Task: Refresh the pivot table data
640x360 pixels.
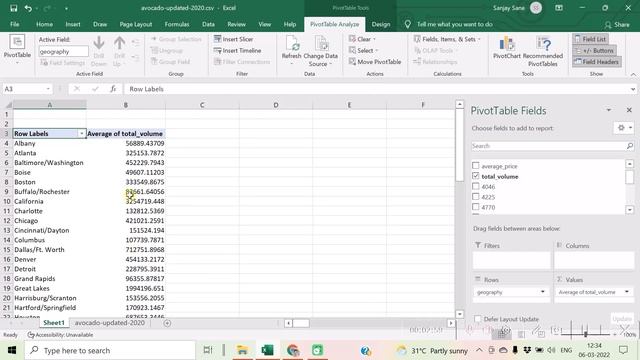Action: pyautogui.click(x=291, y=51)
